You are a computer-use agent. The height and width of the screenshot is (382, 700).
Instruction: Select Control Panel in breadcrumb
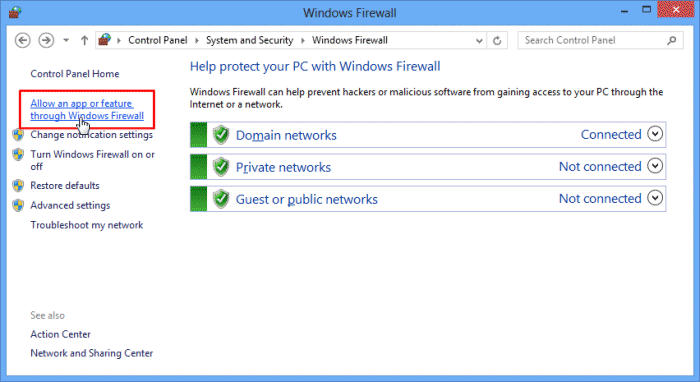coord(158,40)
